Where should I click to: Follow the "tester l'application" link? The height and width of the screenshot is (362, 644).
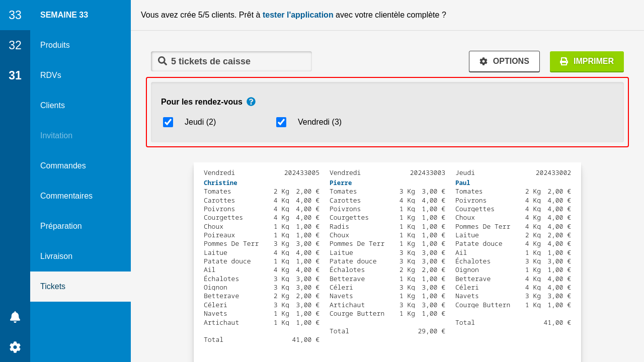298,15
